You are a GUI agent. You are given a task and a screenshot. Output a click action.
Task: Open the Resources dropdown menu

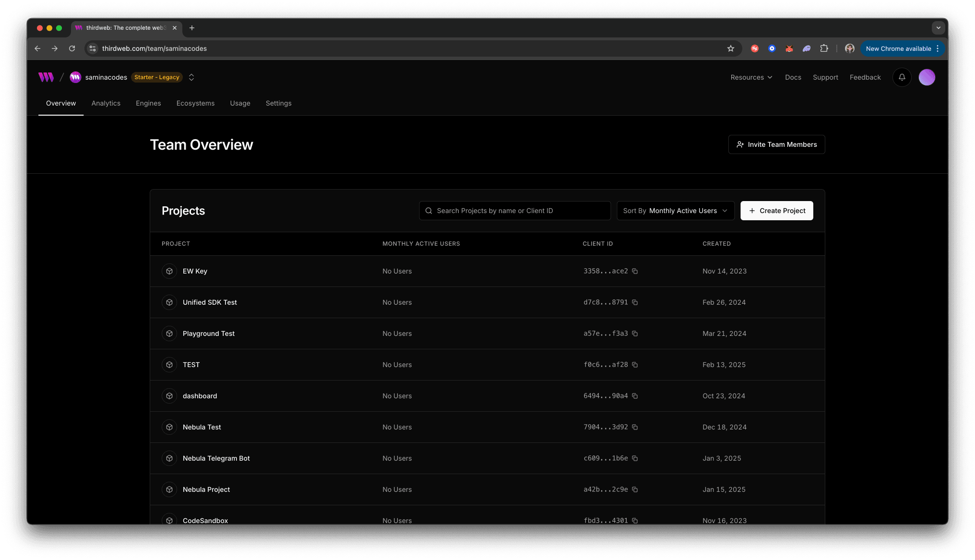coord(751,77)
